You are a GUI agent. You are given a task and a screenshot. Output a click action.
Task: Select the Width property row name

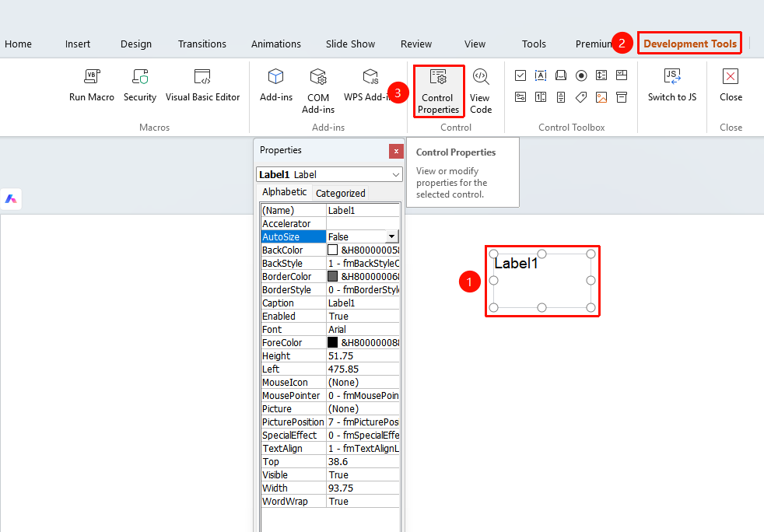tap(293, 488)
